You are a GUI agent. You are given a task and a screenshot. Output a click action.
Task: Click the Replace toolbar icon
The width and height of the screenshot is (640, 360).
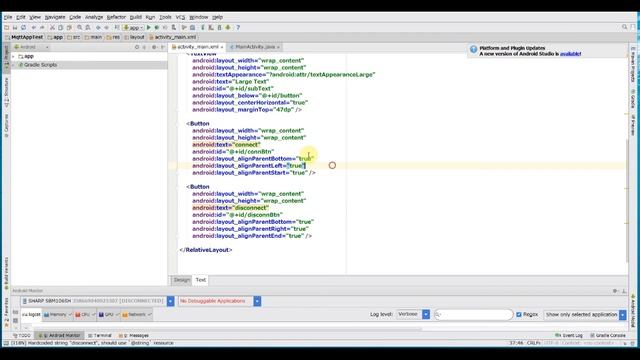click(x=88, y=27)
